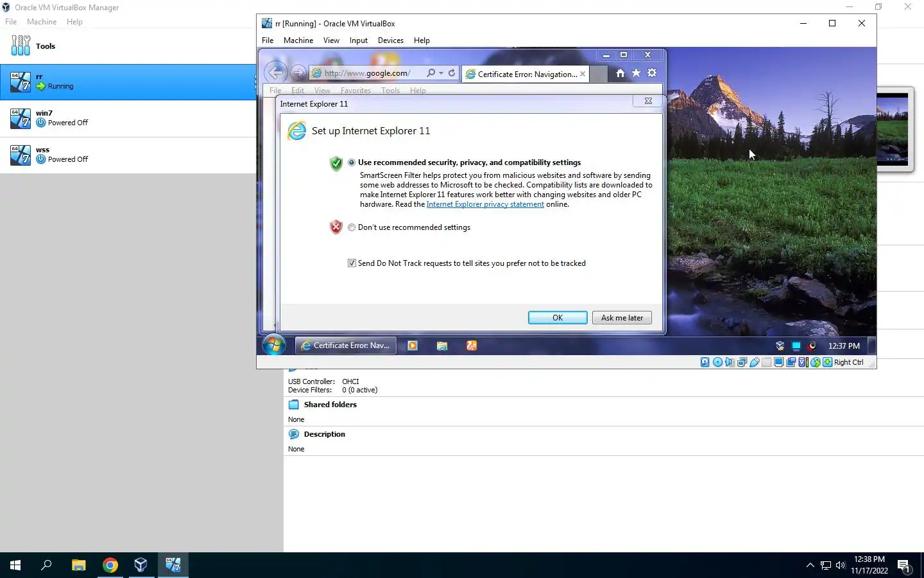
Task: Click VirtualBox Guest Additions tray icon
Action: (x=780, y=346)
